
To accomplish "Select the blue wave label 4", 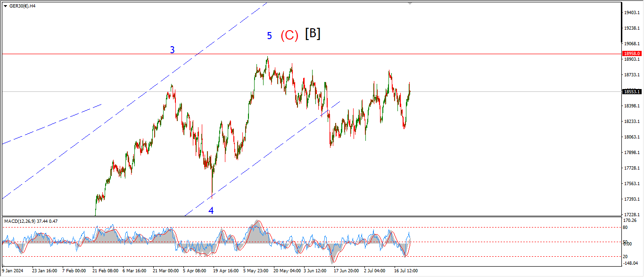I will 211,211.
